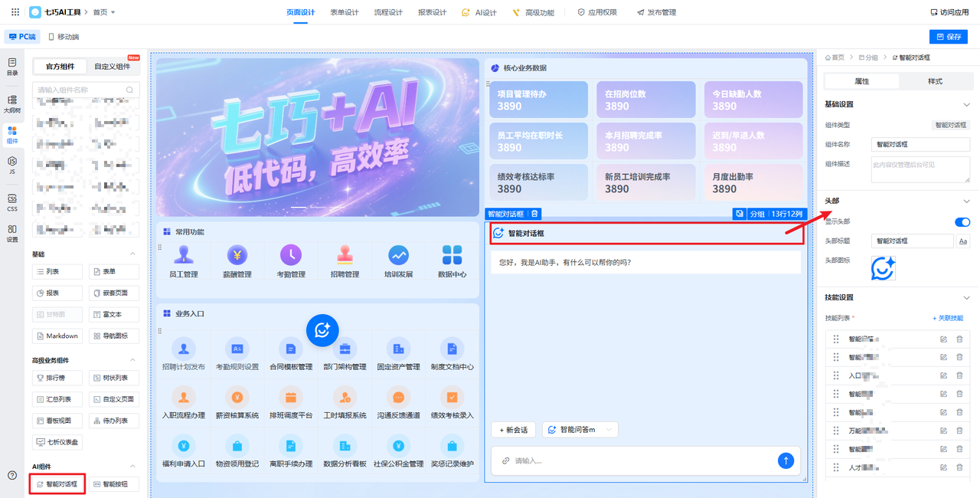The width and height of the screenshot is (980, 498).
Task: Click the apps grid icon at top-left
Action: point(15,12)
